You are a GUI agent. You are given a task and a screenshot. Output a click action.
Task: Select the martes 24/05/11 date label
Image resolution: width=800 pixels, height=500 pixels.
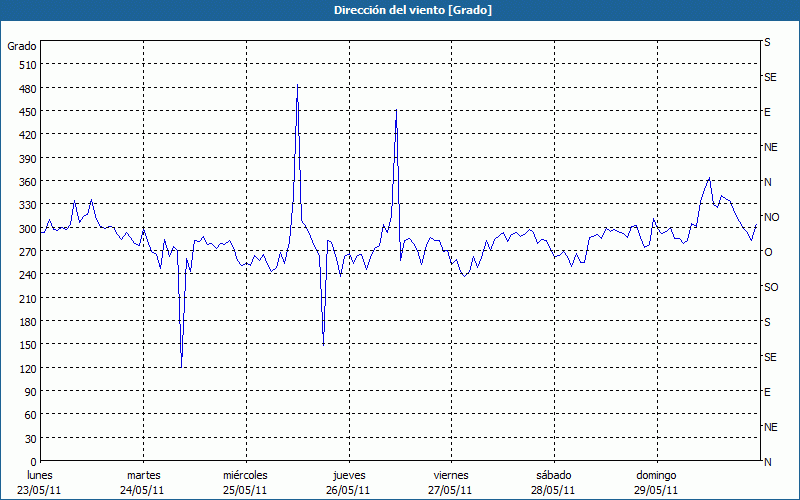(x=143, y=482)
